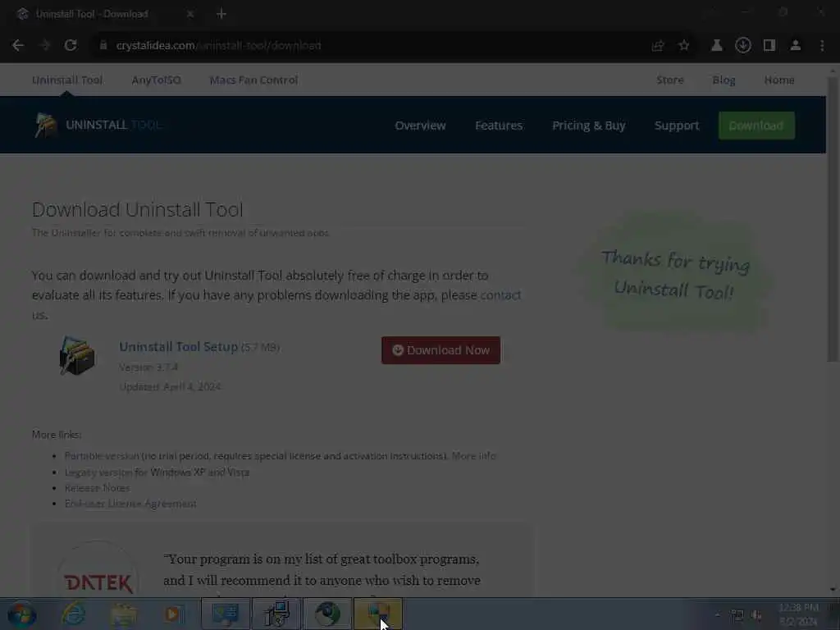Toggle the browser side panel icon
840x630 pixels.
pyautogui.click(x=769, y=46)
